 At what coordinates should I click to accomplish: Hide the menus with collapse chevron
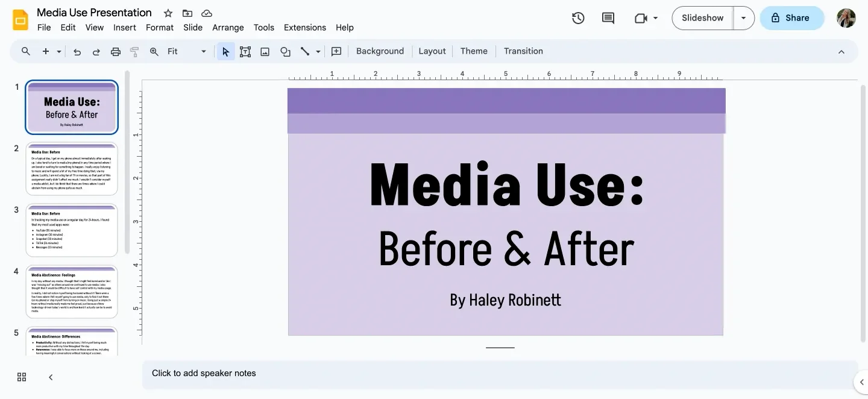(841, 52)
